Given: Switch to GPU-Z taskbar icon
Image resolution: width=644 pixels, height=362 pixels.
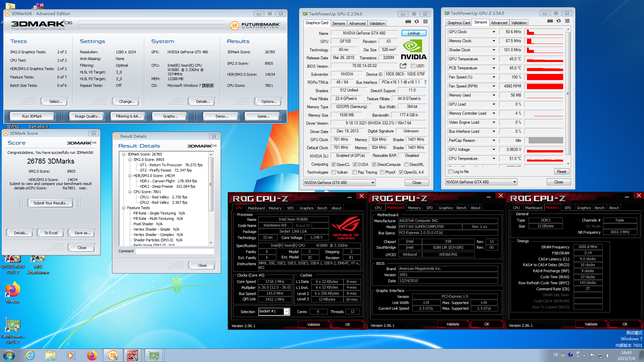Looking at the screenshot, I should click(154, 355).
